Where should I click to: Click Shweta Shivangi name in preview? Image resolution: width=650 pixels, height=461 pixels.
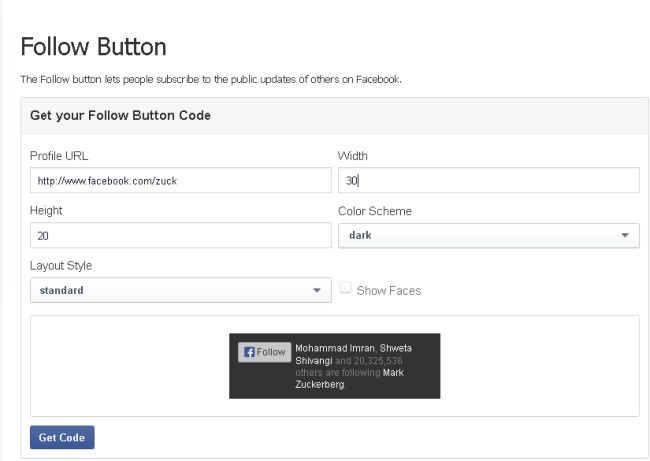click(x=354, y=354)
